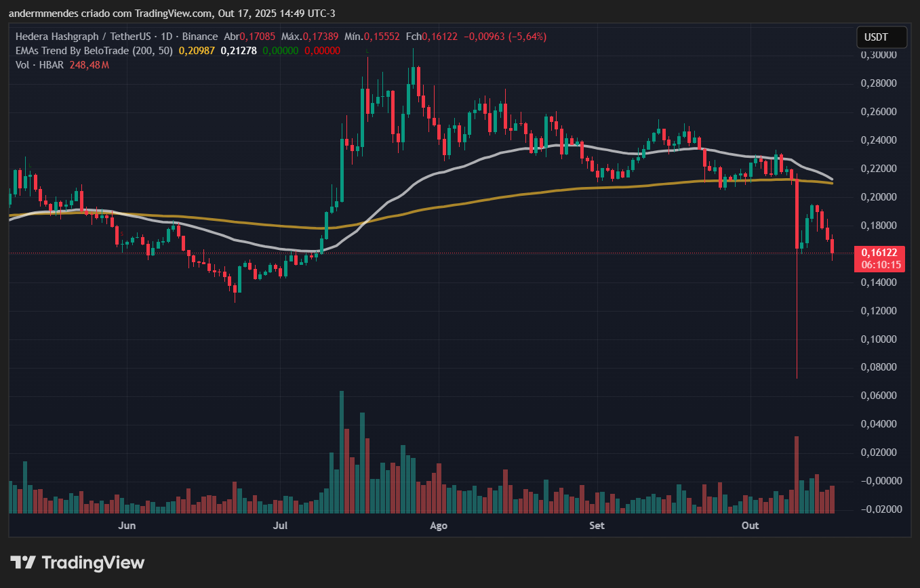920x588 pixels.
Task: Click the Jun label on time axis
Action: point(126,526)
